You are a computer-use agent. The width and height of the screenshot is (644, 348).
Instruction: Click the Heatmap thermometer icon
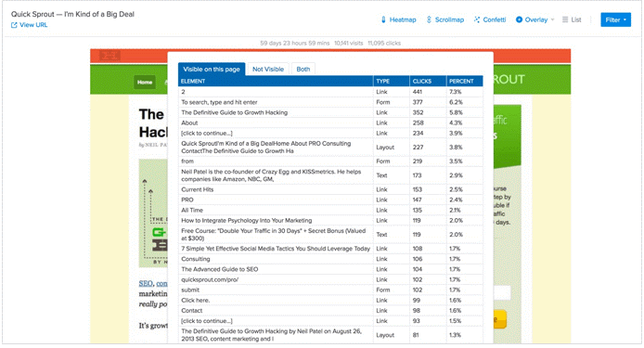click(x=383, y=19)
